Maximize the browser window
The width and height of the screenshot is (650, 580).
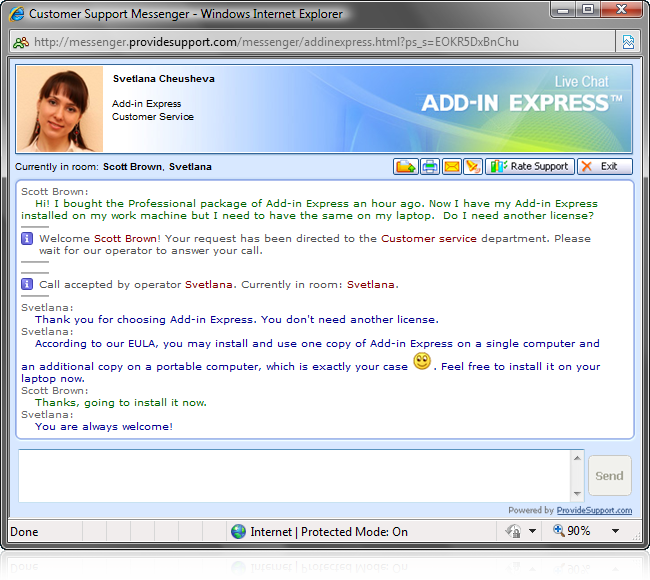coord(588,10)
